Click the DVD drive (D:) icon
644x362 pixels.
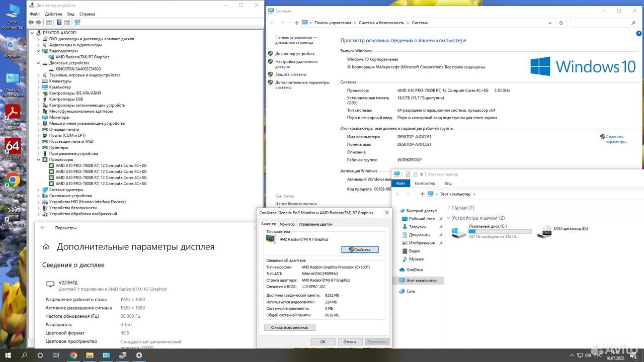tap(544, 232)
